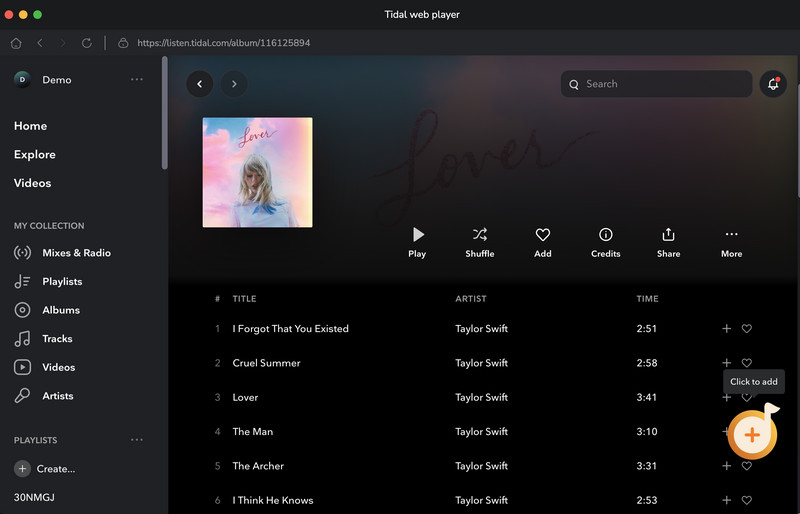Image resolution: width=800 pixels, height=514 pixels.
Task: Click the in-page back chevron button
Action: pyautogui.click(x=199, y=84)
